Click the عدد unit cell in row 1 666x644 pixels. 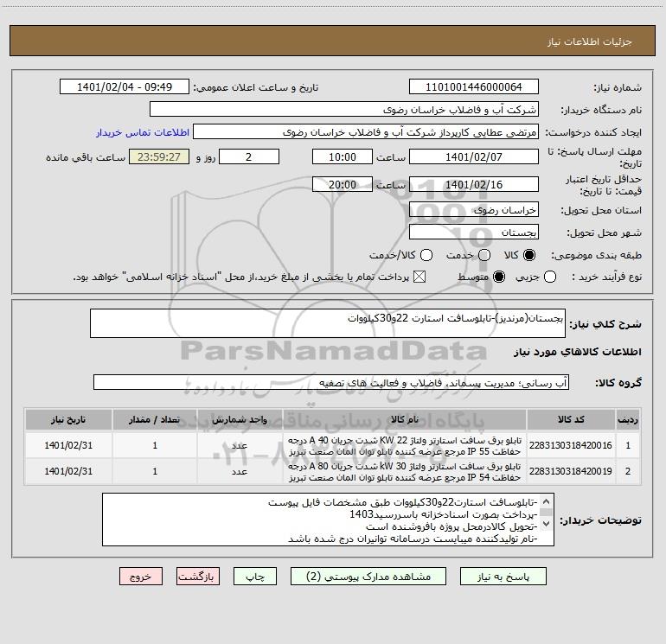[240, 446]
